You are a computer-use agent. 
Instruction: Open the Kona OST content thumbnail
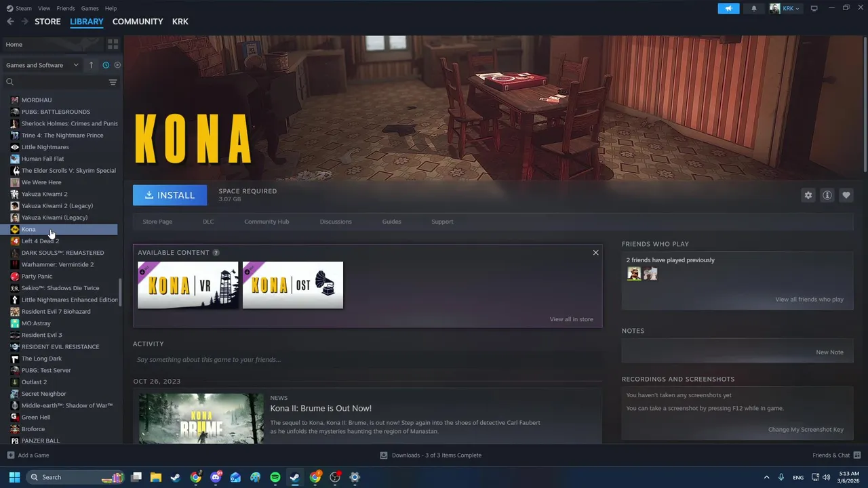tap(293, 285)
